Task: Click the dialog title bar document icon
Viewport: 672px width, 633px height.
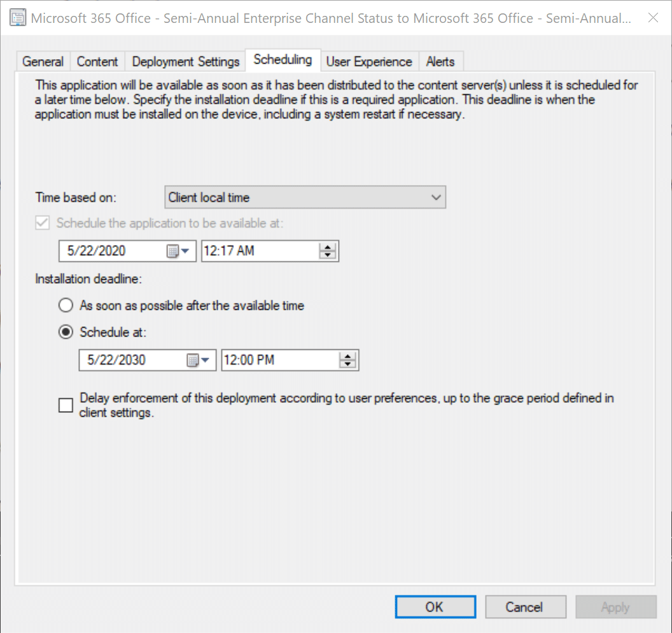Action: tap(18, 18)
